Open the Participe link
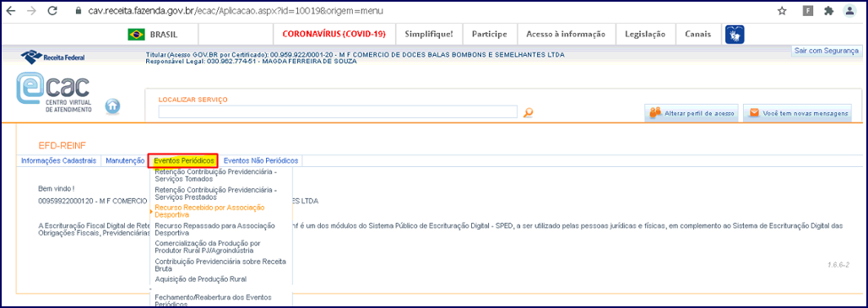 (x=490, y=34)
